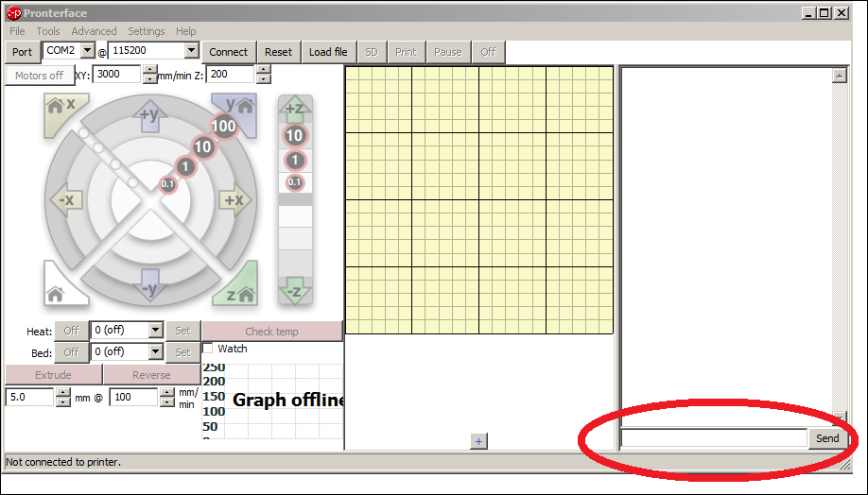
Task: Click the SD button
Action: tap(372, 52)
